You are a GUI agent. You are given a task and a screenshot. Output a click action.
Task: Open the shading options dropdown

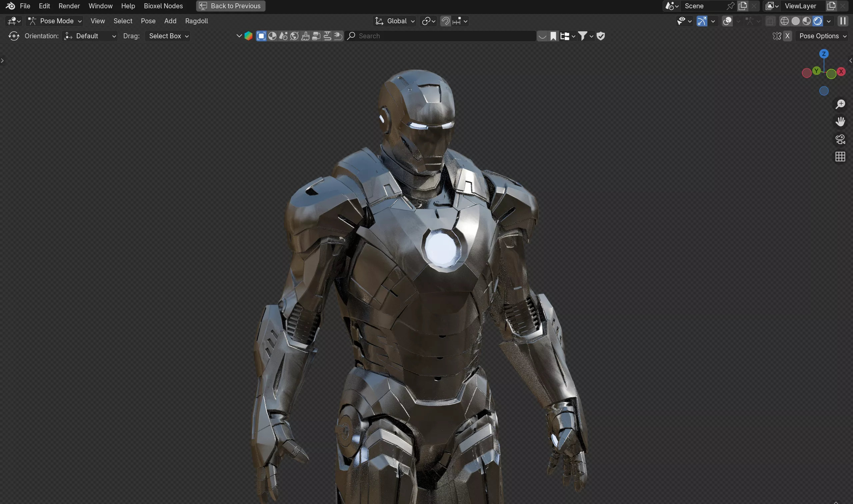[829, 21]
